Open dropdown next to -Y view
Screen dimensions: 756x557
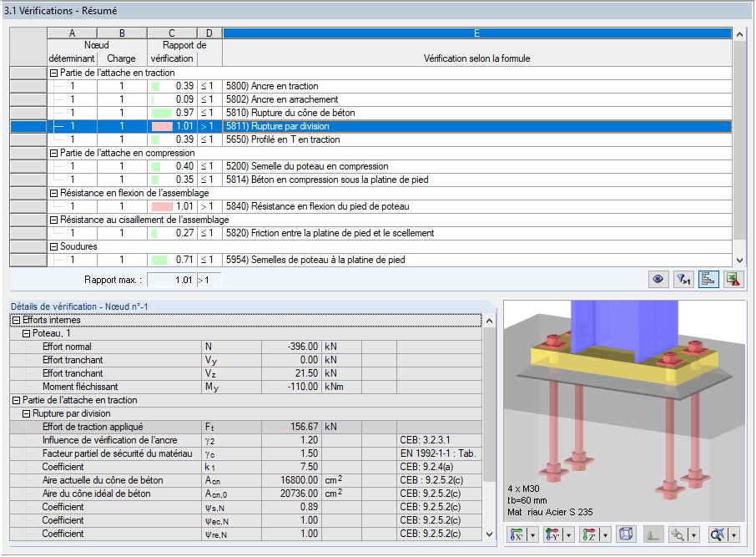tap(569, 534)
